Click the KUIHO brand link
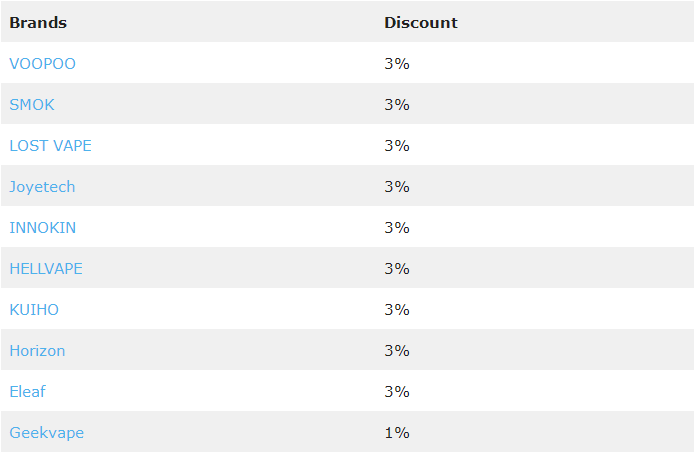This screenshot has height=452, width=694. pyautogui.click(x=34, y=309)
